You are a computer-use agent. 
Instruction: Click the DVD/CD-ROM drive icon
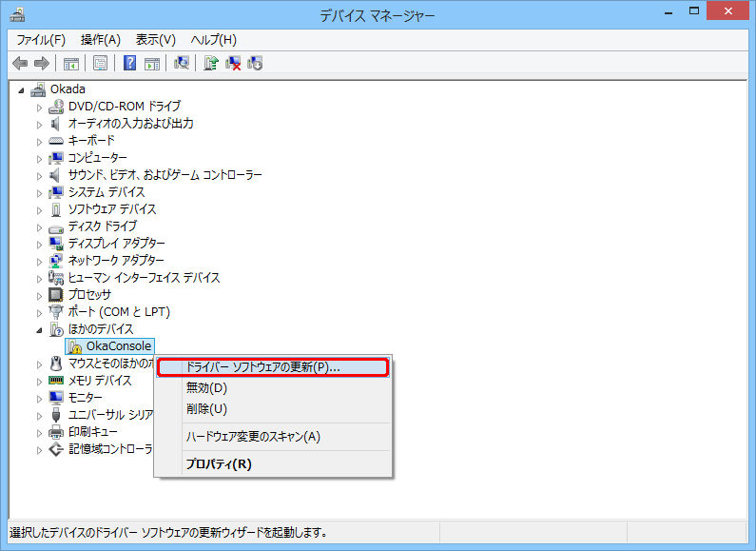[x=56, y=107]
